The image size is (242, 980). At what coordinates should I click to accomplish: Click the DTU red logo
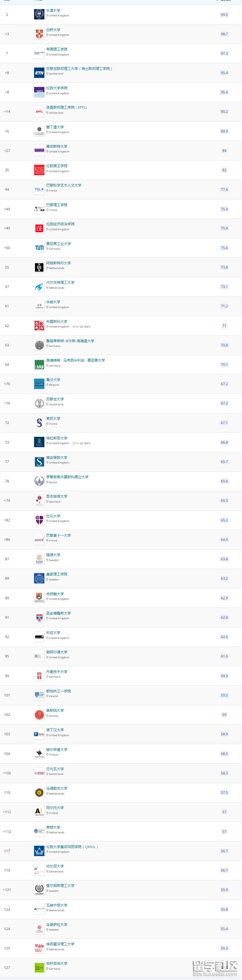point(39,676)
